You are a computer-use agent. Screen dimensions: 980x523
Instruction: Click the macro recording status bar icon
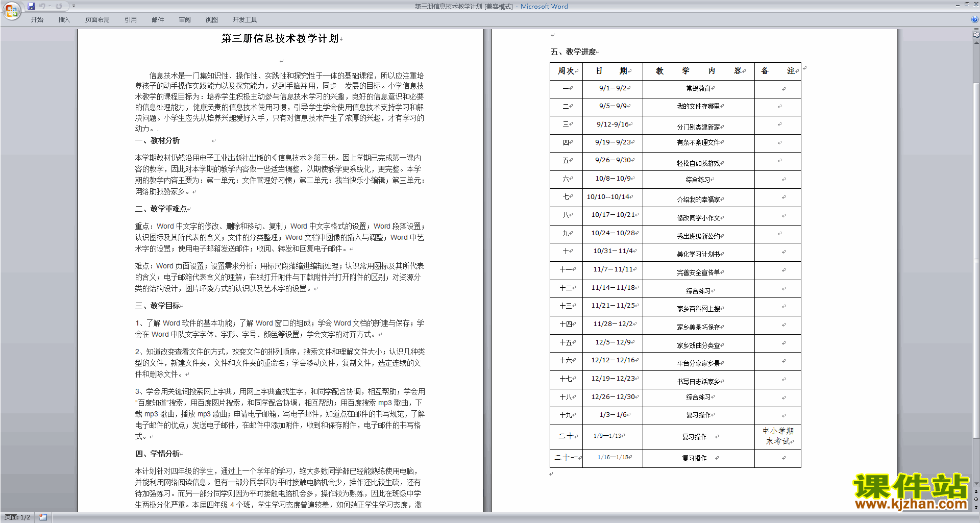pos(43,517)
